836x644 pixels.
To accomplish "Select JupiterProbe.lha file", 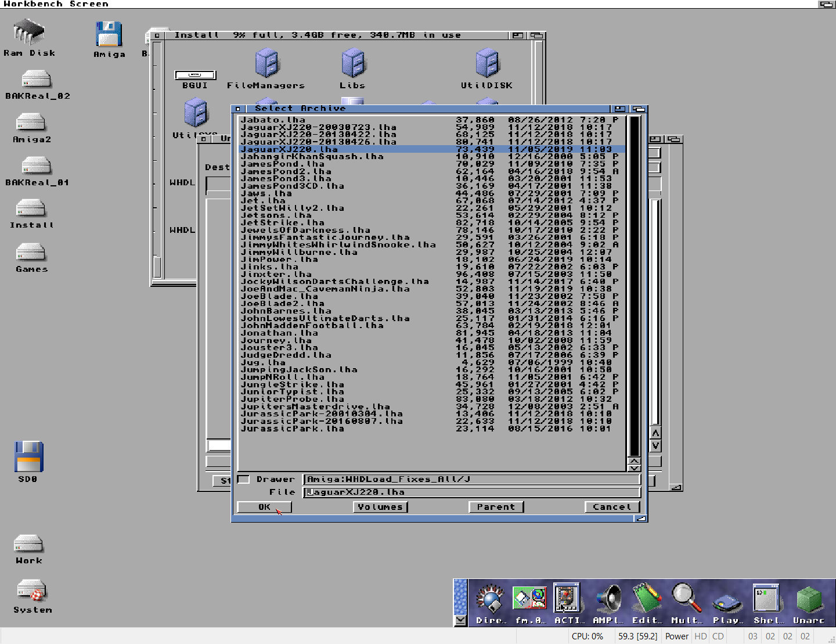I will pos(432,399).
